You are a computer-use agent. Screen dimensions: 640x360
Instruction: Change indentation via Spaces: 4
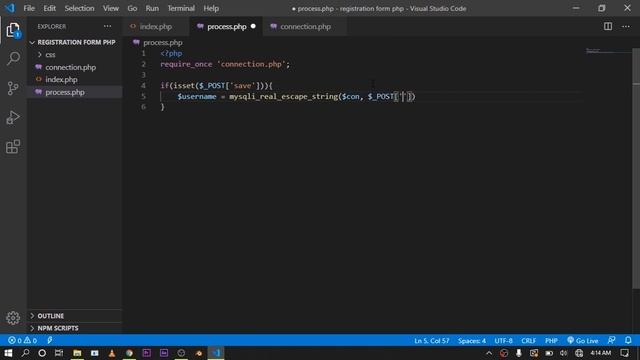(472, 340)
